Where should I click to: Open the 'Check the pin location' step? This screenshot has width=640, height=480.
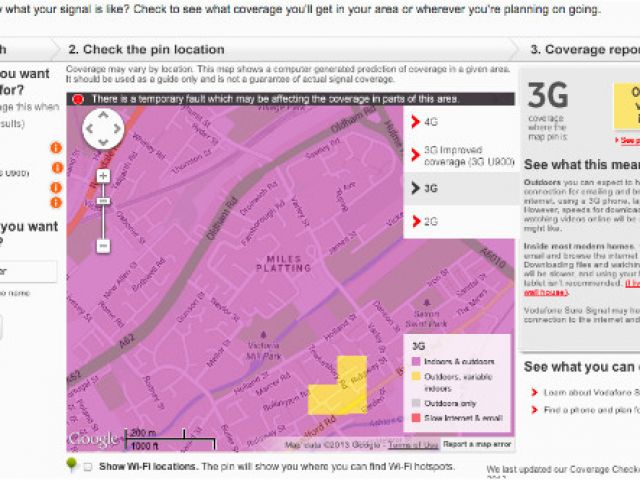point(147,49)
